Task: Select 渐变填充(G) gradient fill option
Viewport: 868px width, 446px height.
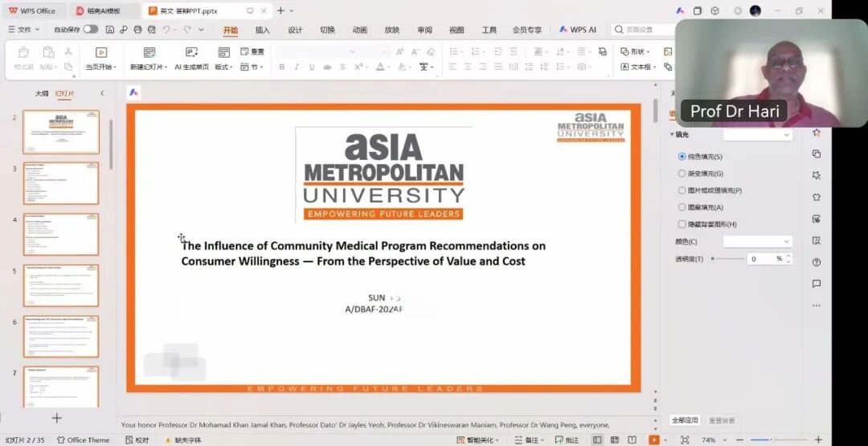Action: pos(701,174)
